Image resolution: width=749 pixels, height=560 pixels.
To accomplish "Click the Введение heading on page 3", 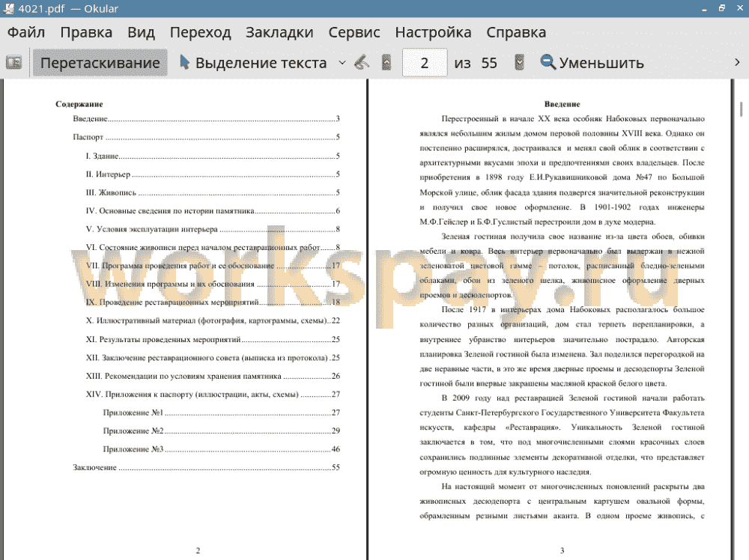I will (x=562, y=104).
